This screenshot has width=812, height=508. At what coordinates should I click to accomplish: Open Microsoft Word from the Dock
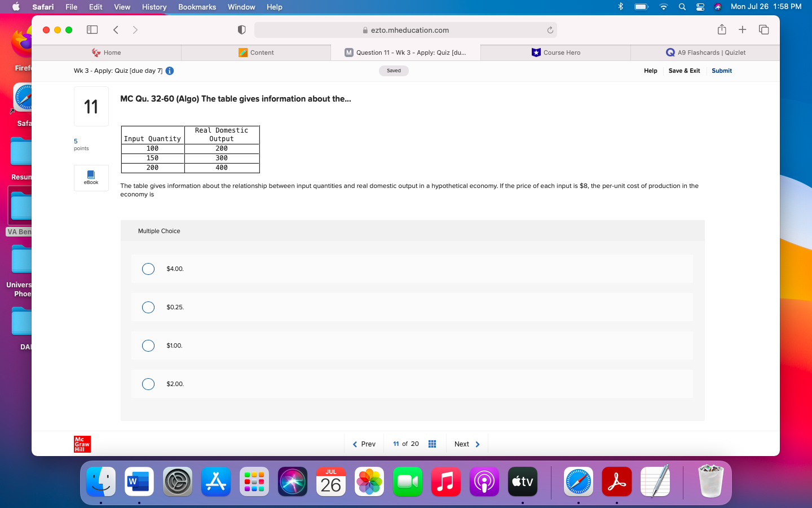coord(139,481)
